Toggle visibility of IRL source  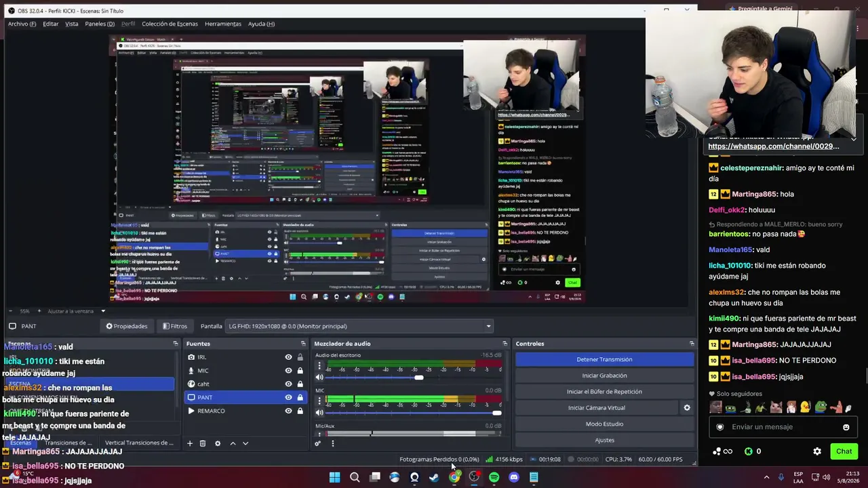click(288, 357)
